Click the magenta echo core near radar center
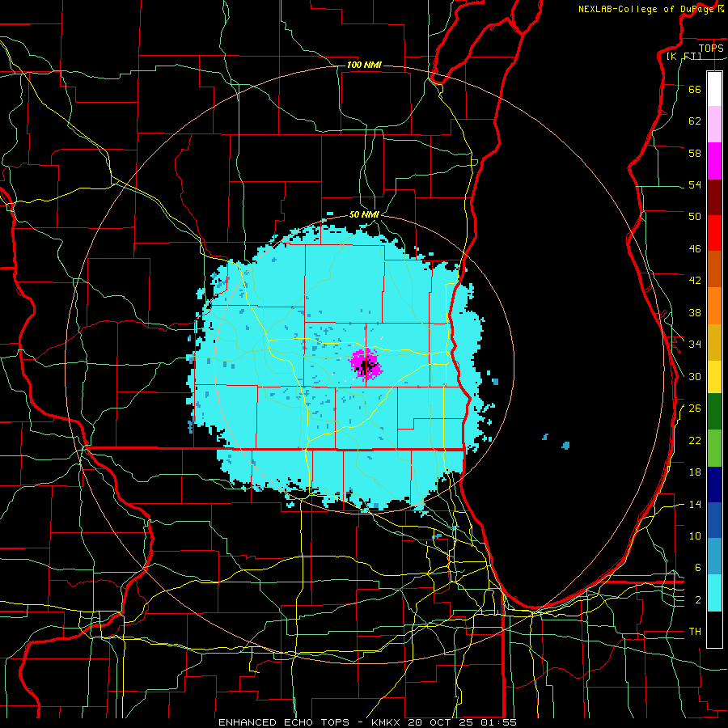The width and height of the screenshot is (728, 728). tap(366, 365)
